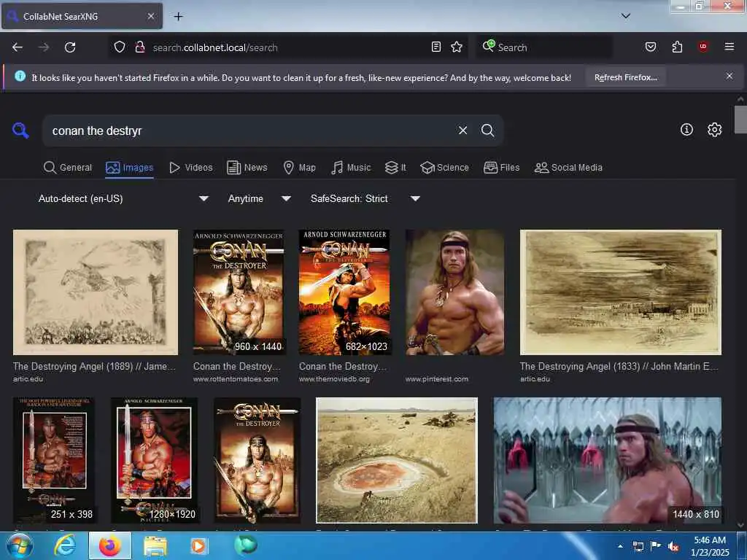Open the 1280×1920 poster thumbnail
The height and width of the screenshot is (560, 747).
pyautogui.click(x=155, y=461)
